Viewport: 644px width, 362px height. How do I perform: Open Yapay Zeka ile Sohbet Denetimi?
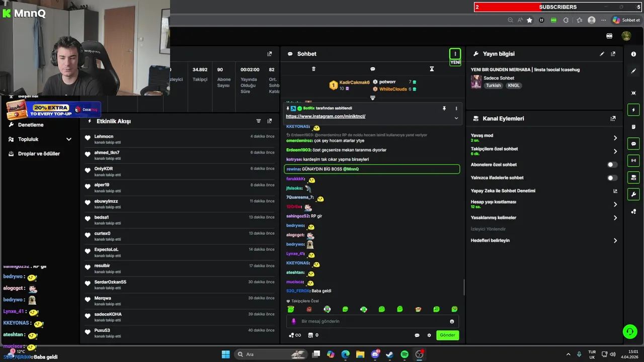[615, 191]
